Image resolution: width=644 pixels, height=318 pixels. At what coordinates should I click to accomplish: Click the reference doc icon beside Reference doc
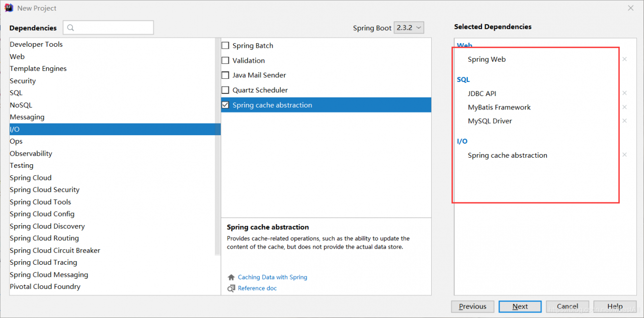coord(231,288)
